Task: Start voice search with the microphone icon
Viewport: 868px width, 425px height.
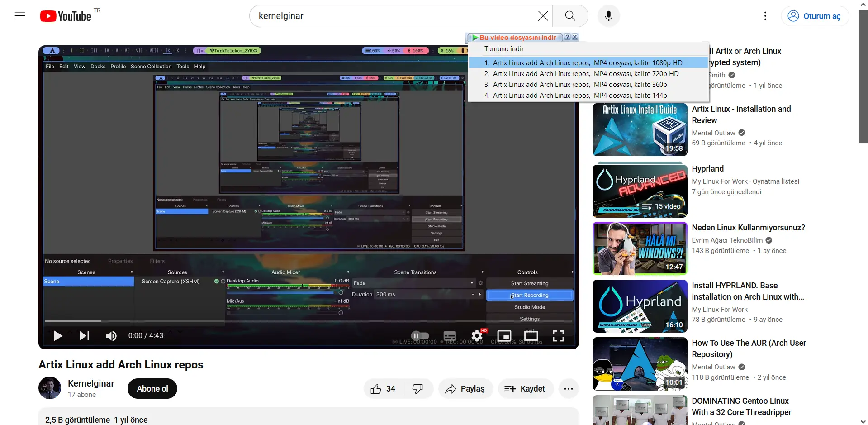Action: [x=609, y=16]
